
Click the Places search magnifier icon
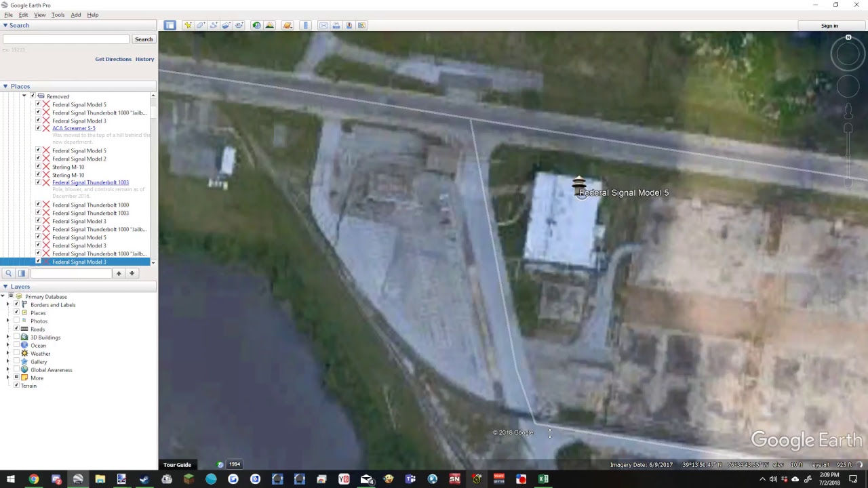coord(8,273)
